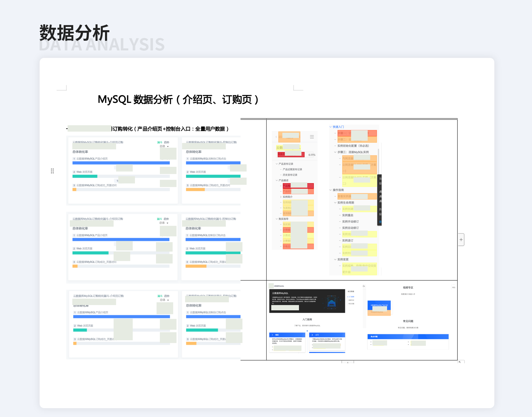Collapse the 产品发布记录 section
The image size is (532, 417).
[x=277, y=164]
